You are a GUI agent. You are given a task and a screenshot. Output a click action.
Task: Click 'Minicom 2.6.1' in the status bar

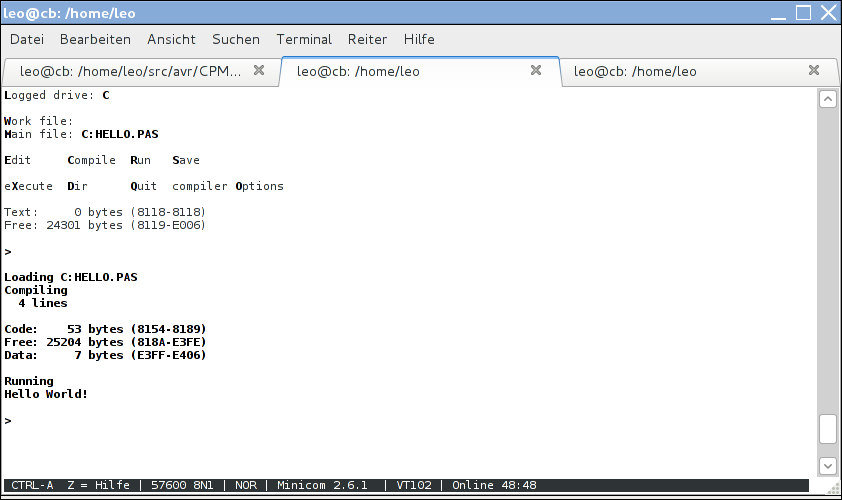(x=322, y=485)
